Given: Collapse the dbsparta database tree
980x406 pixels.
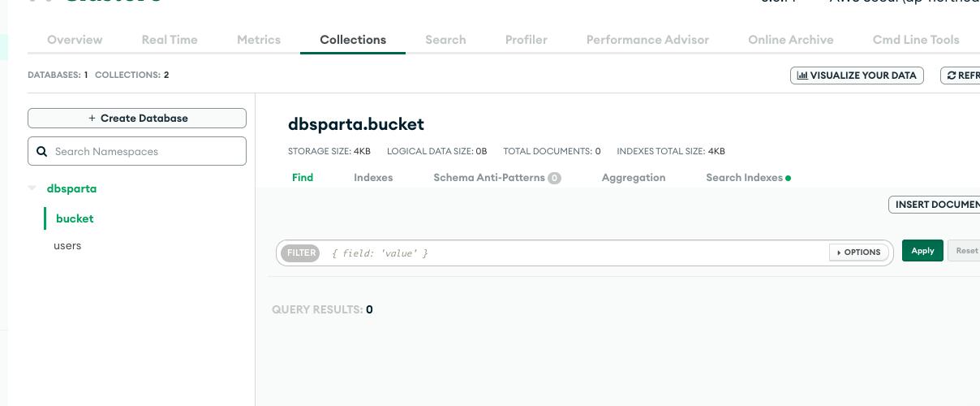Looking at the screenshot, I should 32,188.
